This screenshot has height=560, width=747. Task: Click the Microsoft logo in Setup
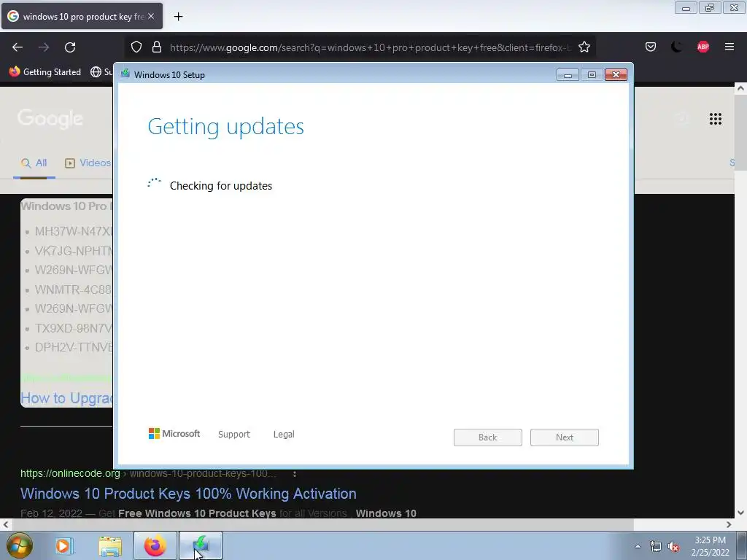tap(174, 434)
